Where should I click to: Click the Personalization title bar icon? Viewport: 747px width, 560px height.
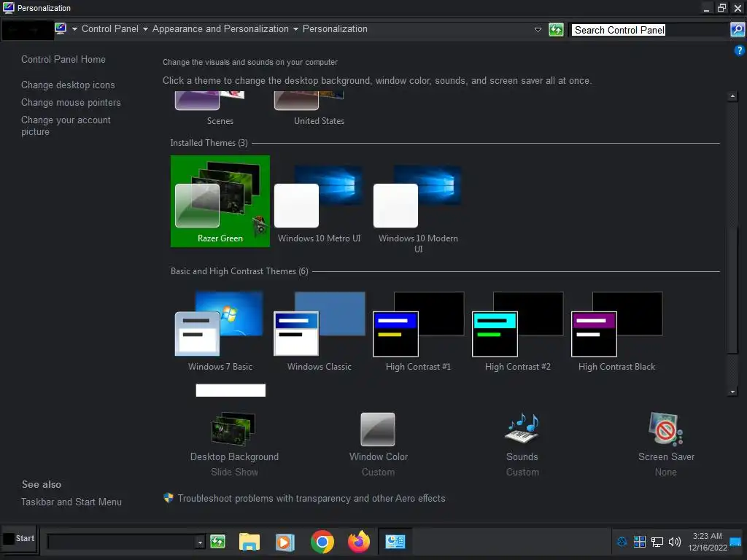point(9,7)
